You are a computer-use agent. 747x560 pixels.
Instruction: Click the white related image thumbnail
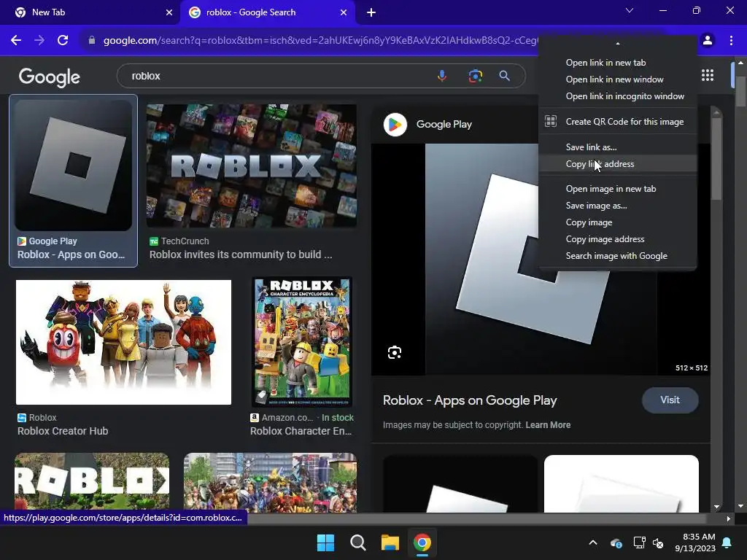(622, 483)
